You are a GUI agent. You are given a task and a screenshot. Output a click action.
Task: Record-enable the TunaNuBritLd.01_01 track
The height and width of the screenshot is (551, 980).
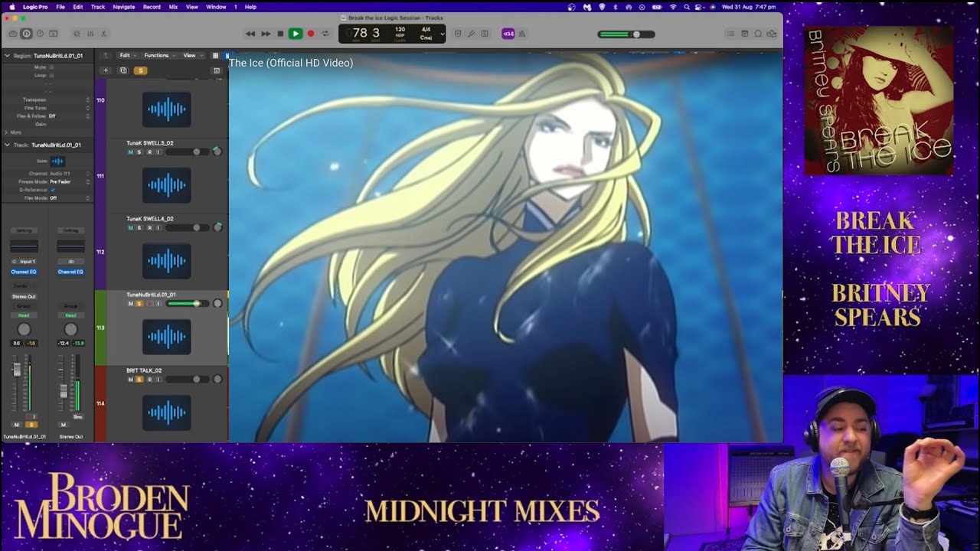coord(149,304)
